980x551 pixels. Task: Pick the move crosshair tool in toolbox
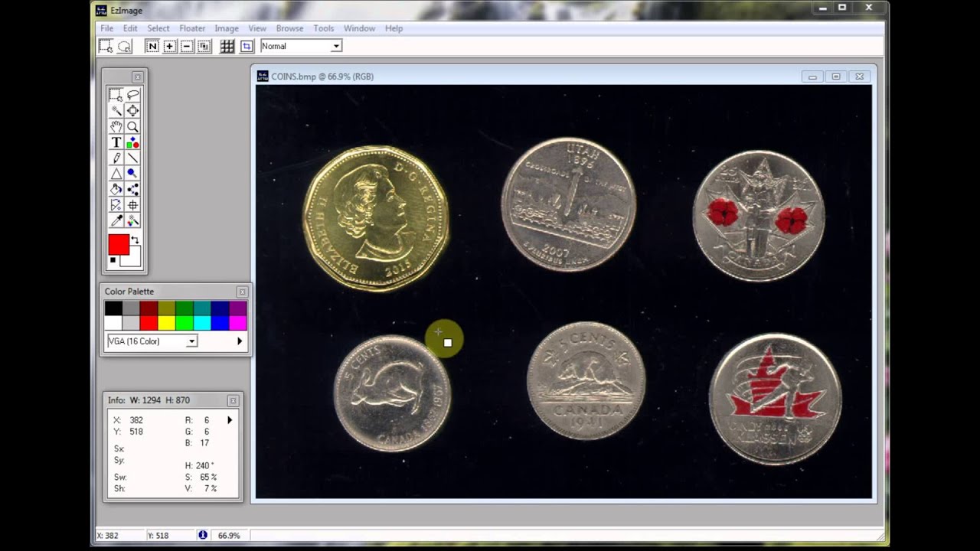point(132,111)
